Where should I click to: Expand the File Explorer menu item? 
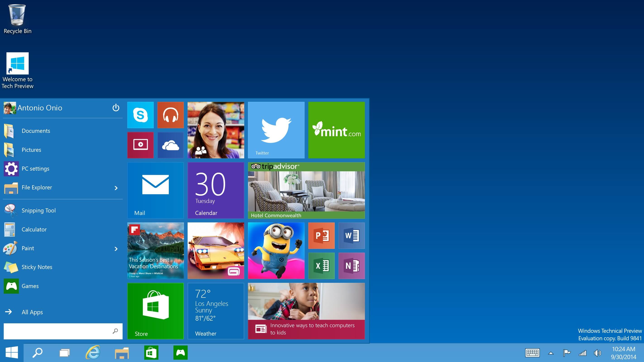[x=116, y=187]
